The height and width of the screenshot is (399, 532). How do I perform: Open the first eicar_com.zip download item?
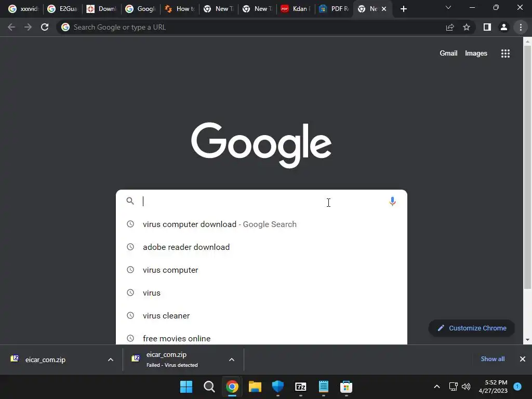coord(61,360)
